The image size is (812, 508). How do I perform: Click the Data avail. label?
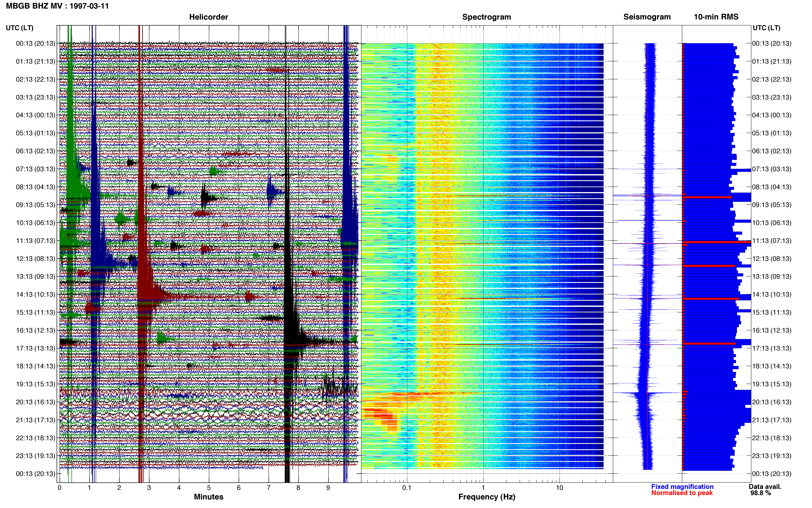click(x=765, y=486)
